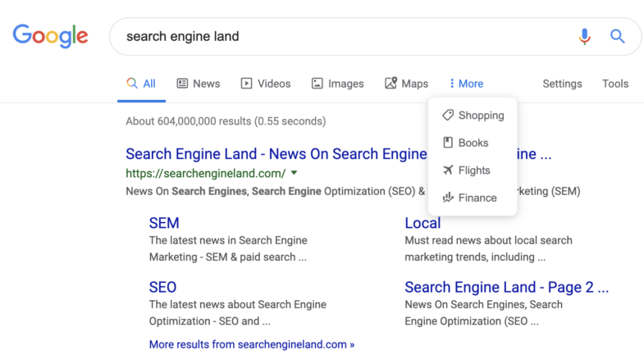Click the Books icon in dropdown
This screenshot has height=364, width=644.
[448, 143]
